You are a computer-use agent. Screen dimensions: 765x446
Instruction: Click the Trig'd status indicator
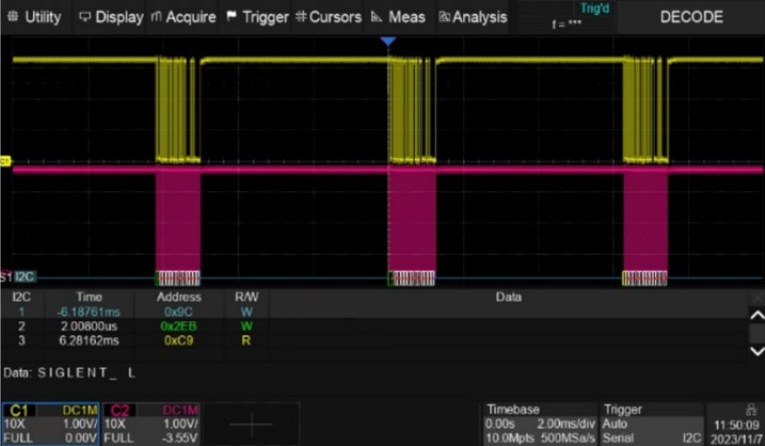tap(594, 8)
